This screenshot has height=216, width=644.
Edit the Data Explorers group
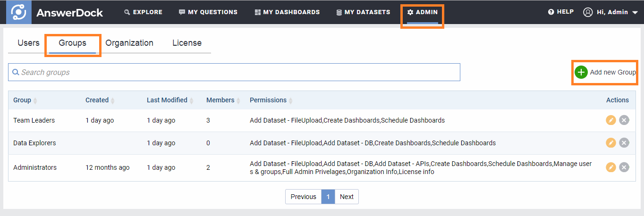coord(611,143)
